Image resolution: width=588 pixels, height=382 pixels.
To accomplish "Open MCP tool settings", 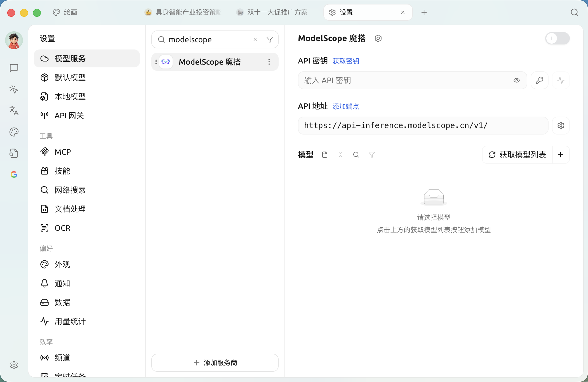I will coord(87,152).
